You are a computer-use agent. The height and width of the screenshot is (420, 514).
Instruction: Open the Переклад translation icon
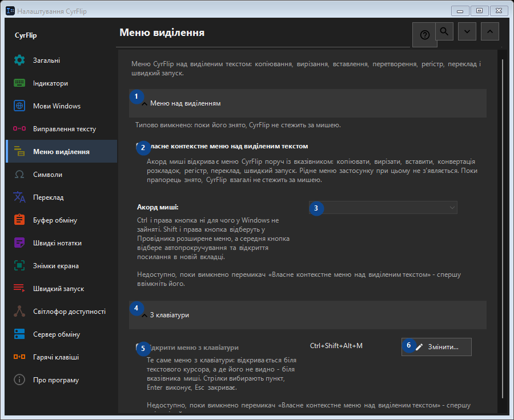pyautogui.click(x=19, y=197)
